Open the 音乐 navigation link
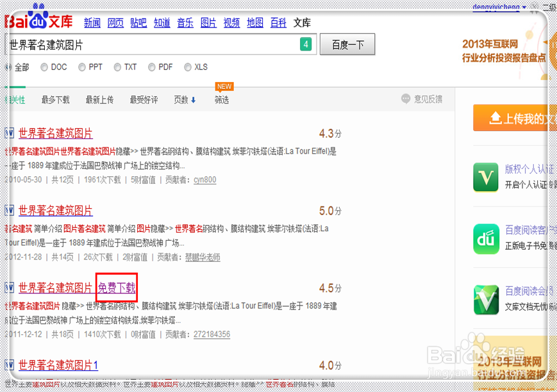The width and height of the screenshot is (557, 392). coord(185,22)
